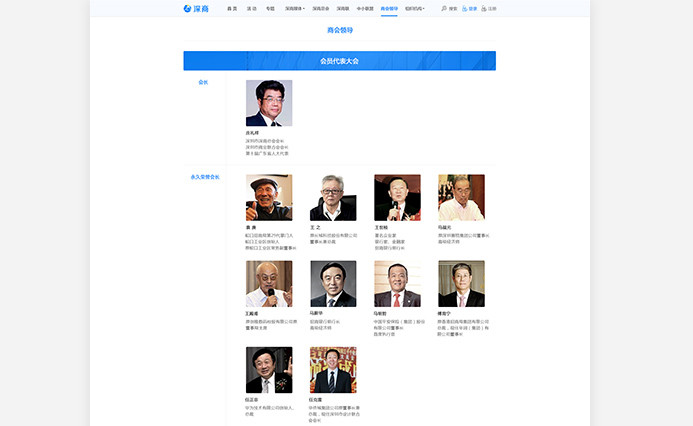Go to the 活动 navigation item
693x426 pixels.
(252, 8)
